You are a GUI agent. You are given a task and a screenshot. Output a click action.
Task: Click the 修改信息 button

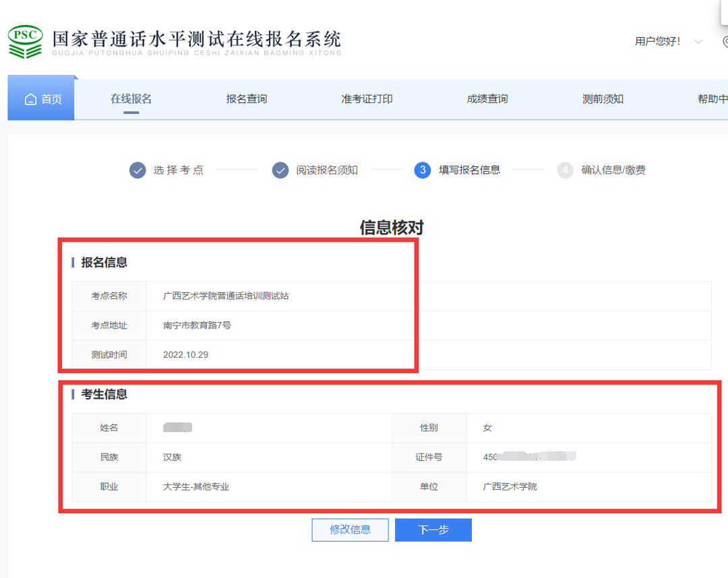(350, 529)
